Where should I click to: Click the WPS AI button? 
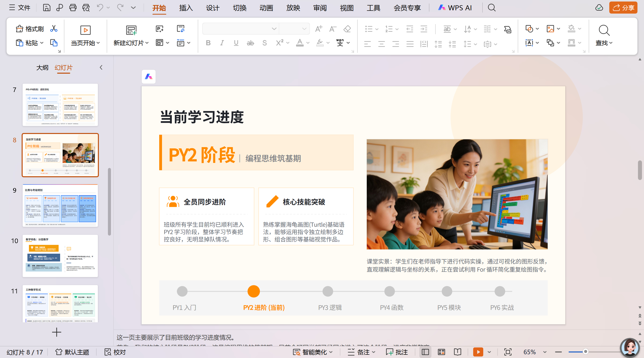[x=455, y=8]
